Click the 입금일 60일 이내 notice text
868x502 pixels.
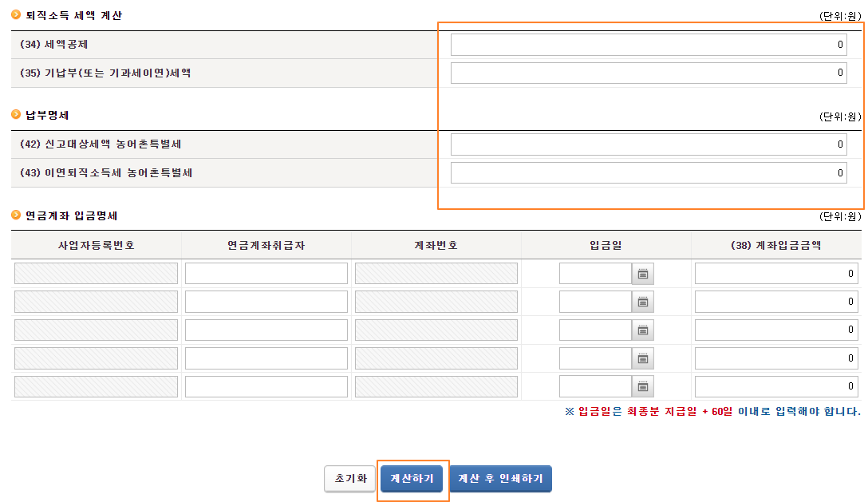(712, 411)
